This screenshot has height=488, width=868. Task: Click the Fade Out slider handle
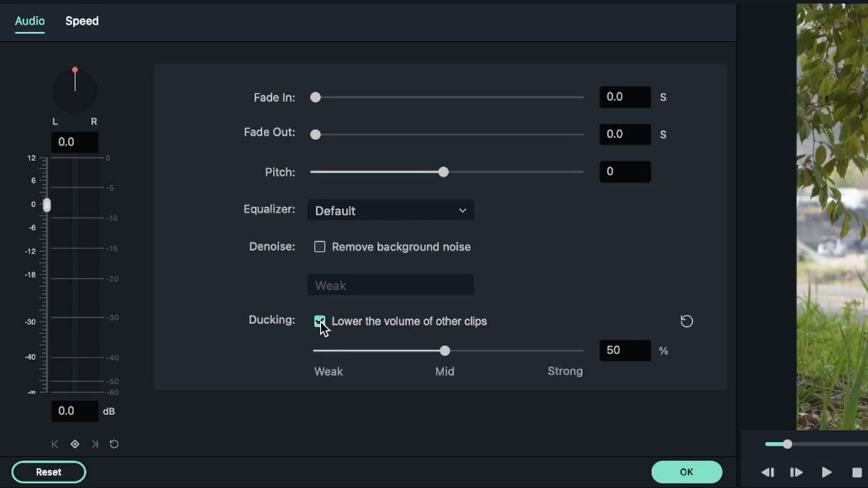click(315, 135)
